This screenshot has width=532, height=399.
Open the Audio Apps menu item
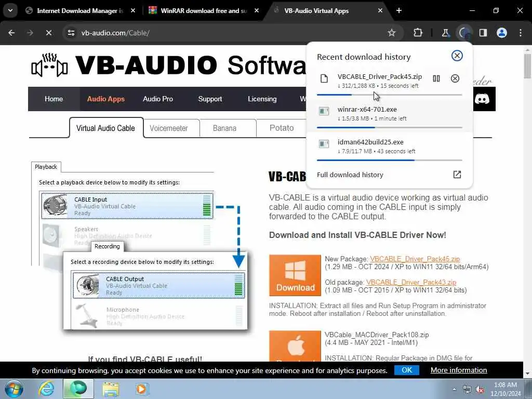point(106,99)
